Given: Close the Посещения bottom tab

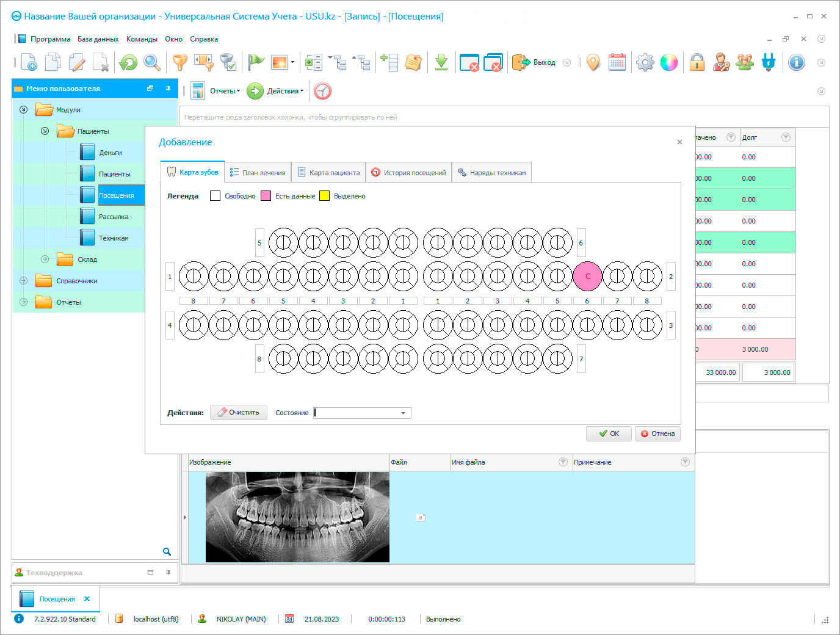Looking at the screenshot, I should tap(87, 599).
